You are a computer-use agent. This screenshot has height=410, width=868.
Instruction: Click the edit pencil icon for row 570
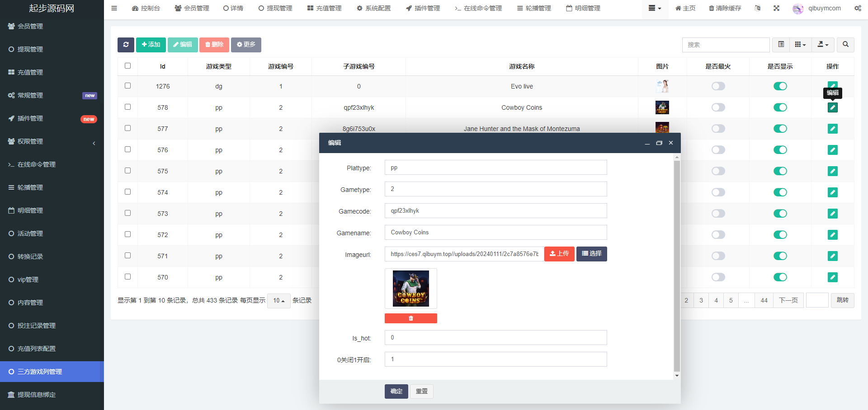click(833, 277)
